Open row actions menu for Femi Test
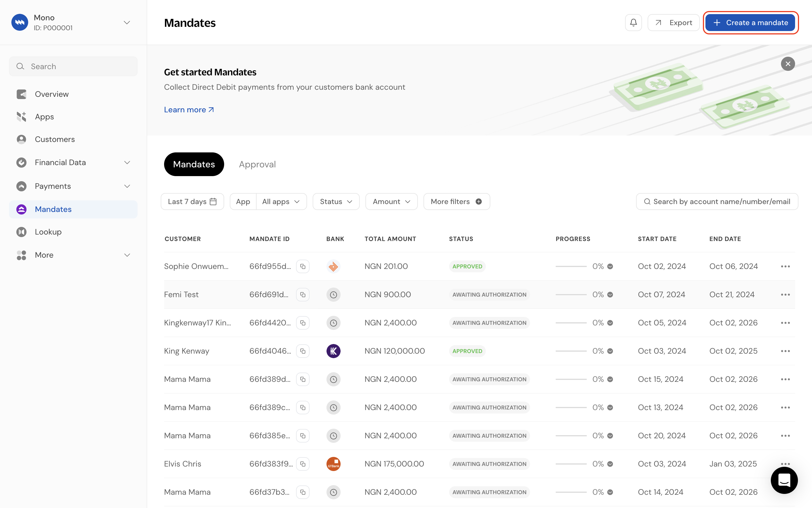 coord(785,295)
